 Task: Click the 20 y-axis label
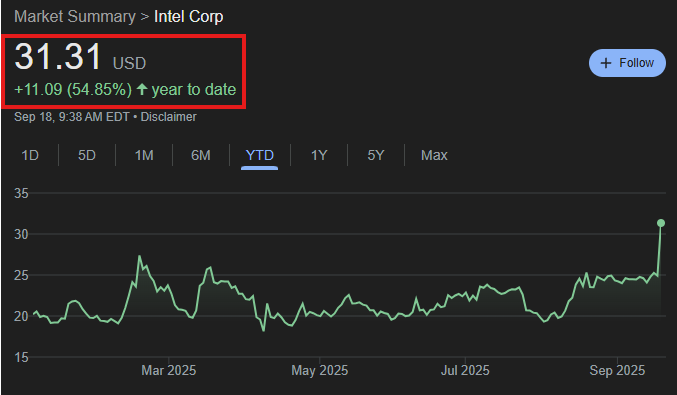tap(21, 316)
